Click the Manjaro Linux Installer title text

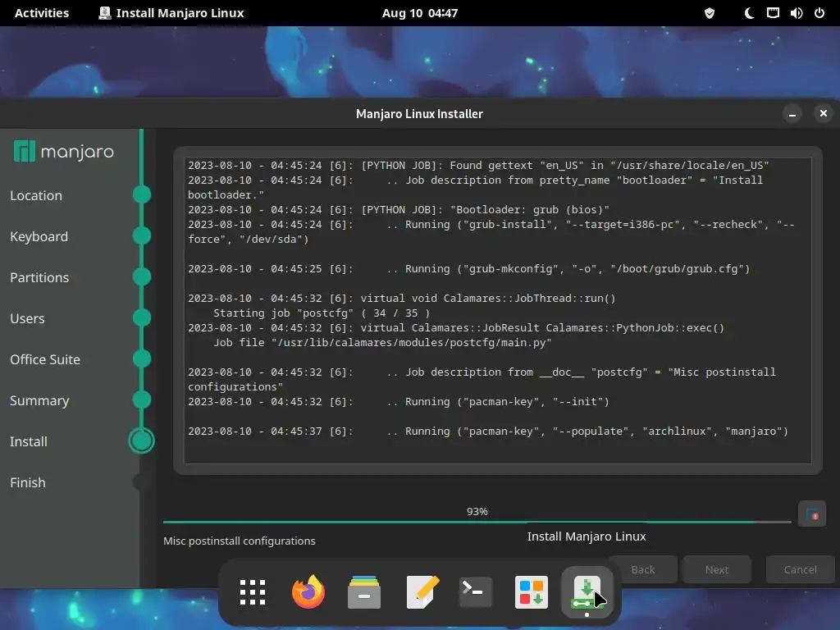point(419,113)
